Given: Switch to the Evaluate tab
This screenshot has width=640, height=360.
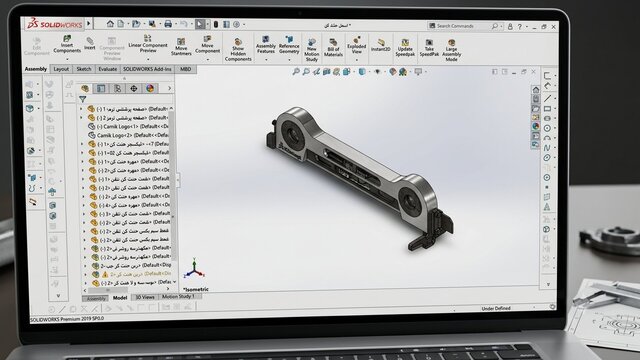Looking at the screenshot, I should pyautogui.click(x=107, y=69).
